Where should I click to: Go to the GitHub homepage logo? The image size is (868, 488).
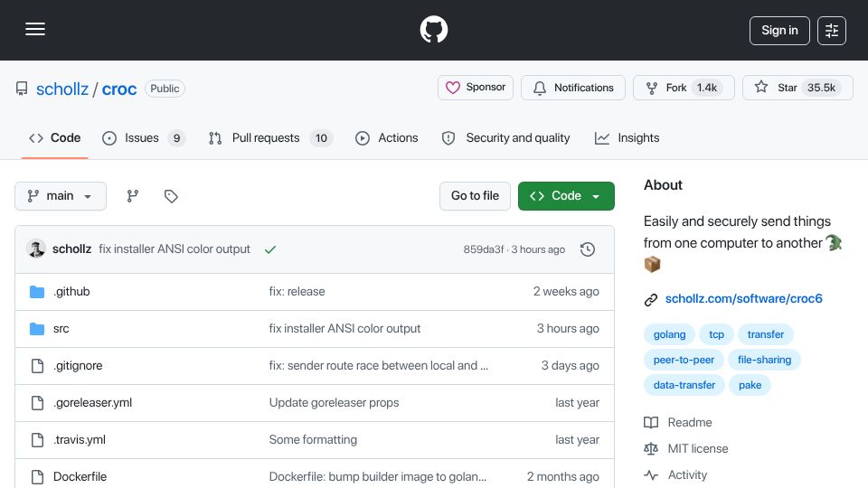[433, 29]
